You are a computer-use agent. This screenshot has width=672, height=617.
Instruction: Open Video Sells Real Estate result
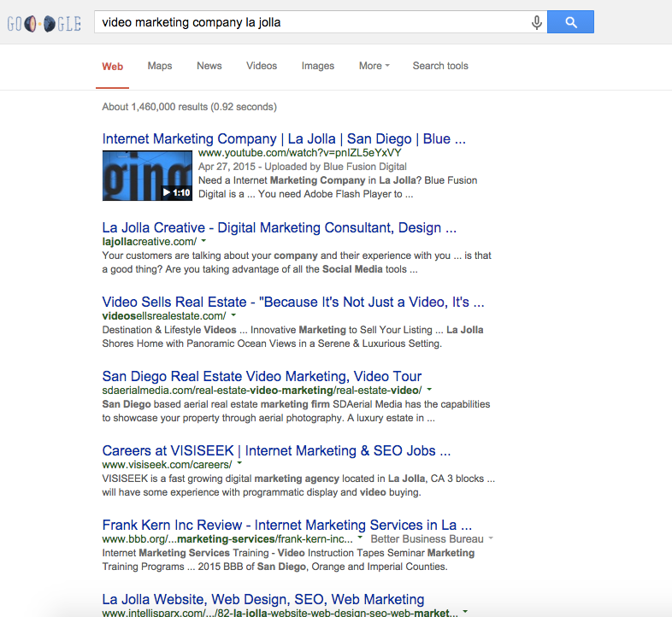pyautogui.click(x=293, y=302)
